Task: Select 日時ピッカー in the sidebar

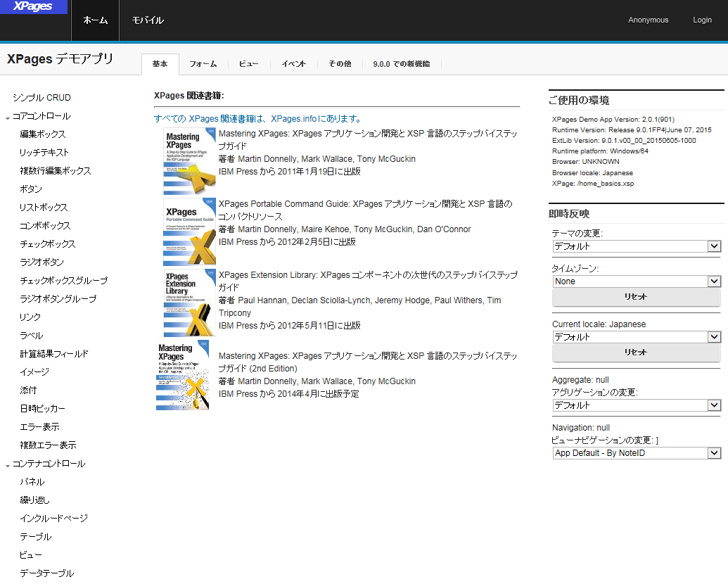Action: pos(43,409)
